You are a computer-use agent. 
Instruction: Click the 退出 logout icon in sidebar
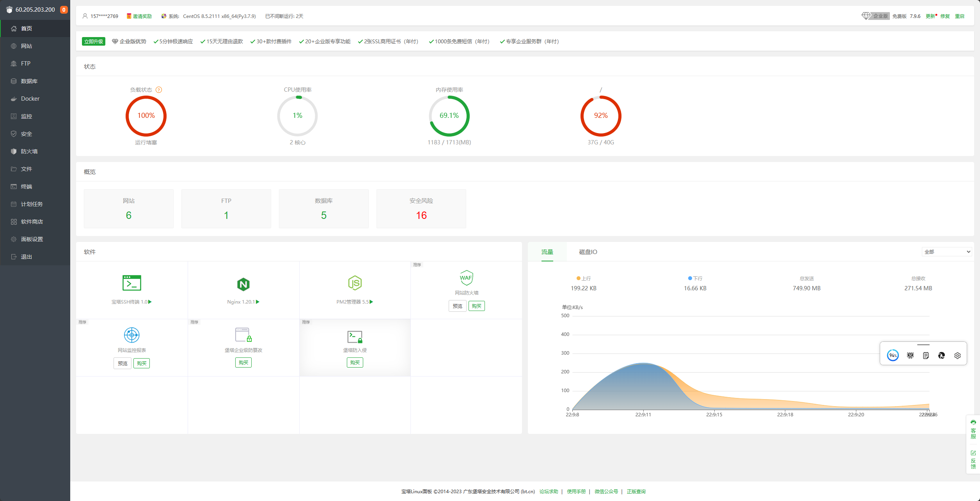point(14,257)
